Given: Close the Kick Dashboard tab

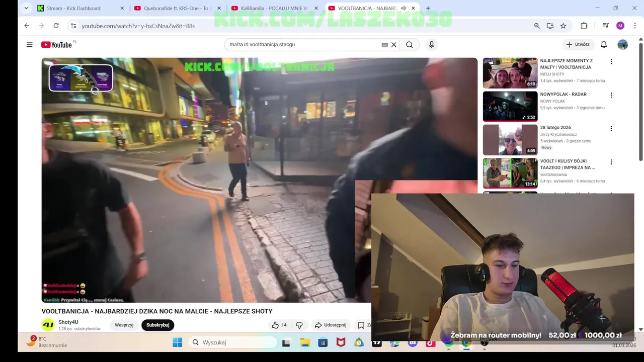Looking at the screenshot, I should 122,8.
